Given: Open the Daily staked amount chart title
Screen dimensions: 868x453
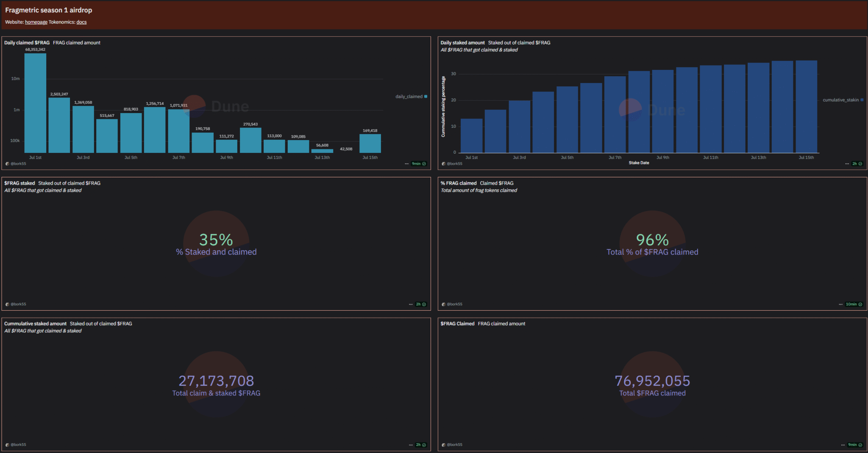Looking at the screenshot, I should [x=462, y=43].
